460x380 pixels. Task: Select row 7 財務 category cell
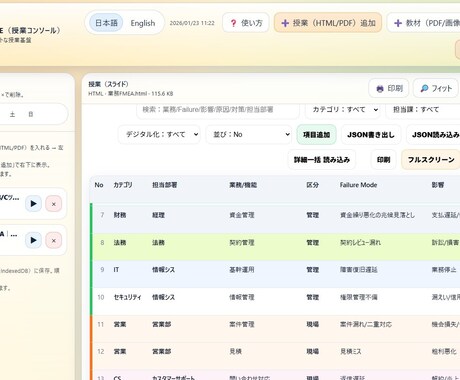[120, 215]
